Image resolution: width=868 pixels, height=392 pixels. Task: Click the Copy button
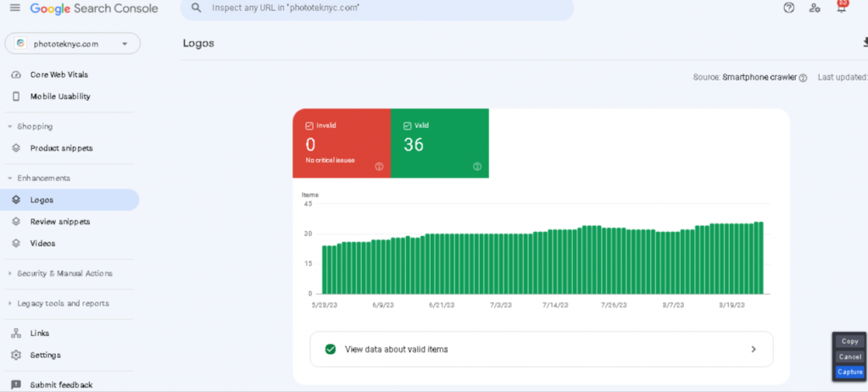pyautogui.click(x=849, y=342)
